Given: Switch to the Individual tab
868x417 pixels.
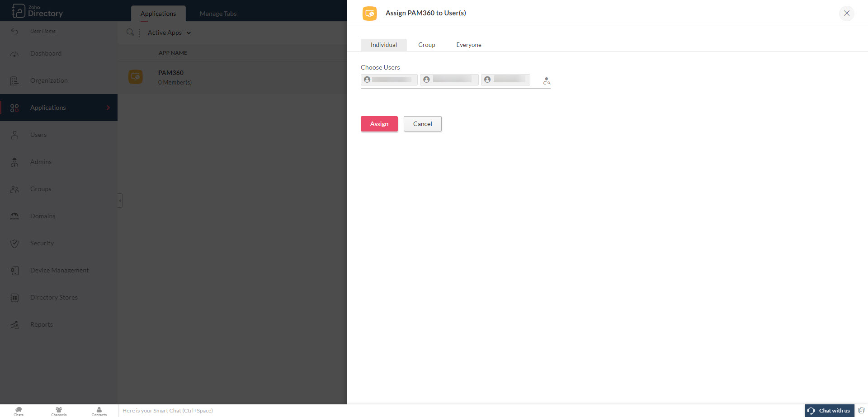Looking at the screenshot, I should (384, 45).
